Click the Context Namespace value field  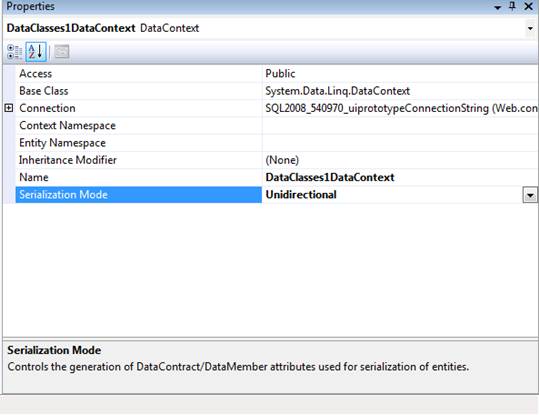pyautogui.click(x=400, y=125)
